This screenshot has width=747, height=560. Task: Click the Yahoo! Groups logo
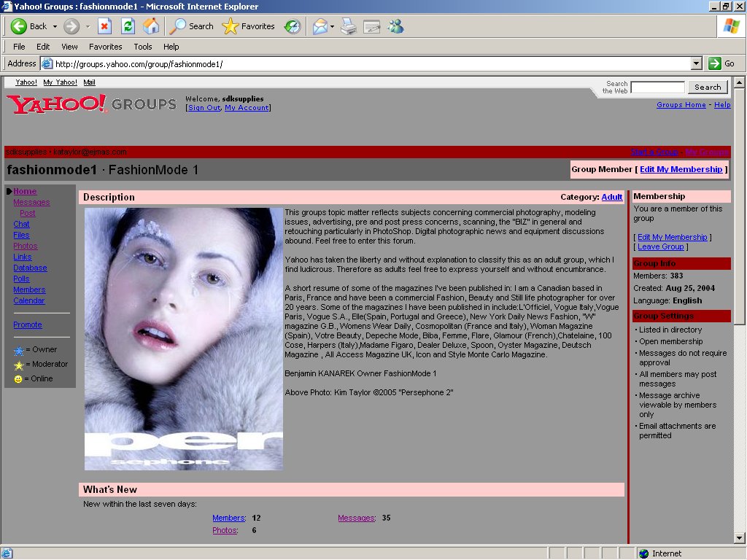pos(91,104)
